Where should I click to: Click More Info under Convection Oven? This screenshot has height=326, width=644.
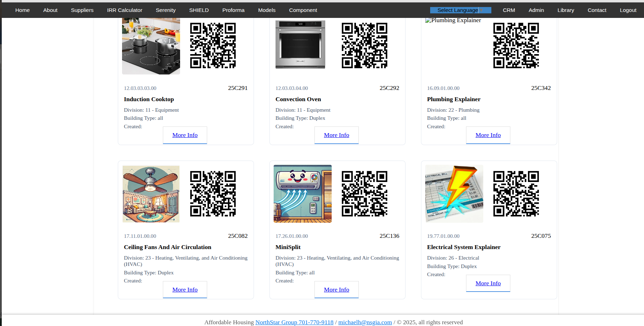point(336,135)
